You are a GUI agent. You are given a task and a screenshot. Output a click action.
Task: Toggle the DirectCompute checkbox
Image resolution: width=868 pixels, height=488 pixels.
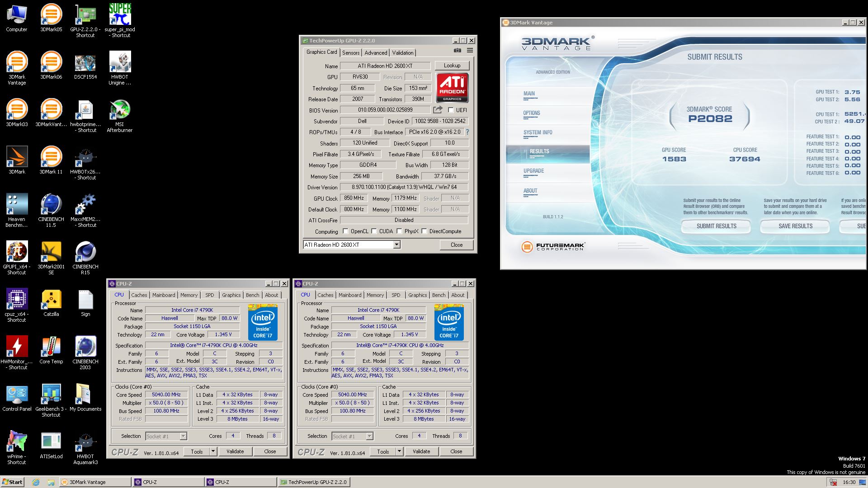click(x=424, y=231)
